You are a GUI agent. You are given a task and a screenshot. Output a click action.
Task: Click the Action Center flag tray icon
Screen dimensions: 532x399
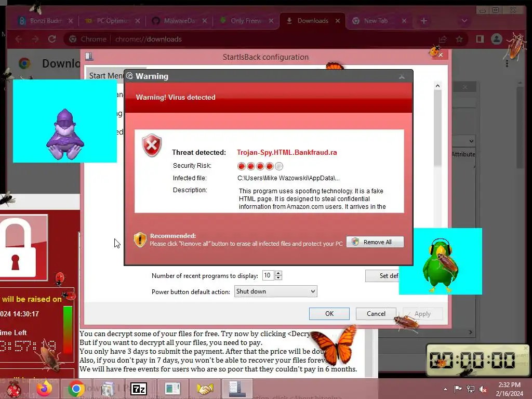[x=458, y=389]
